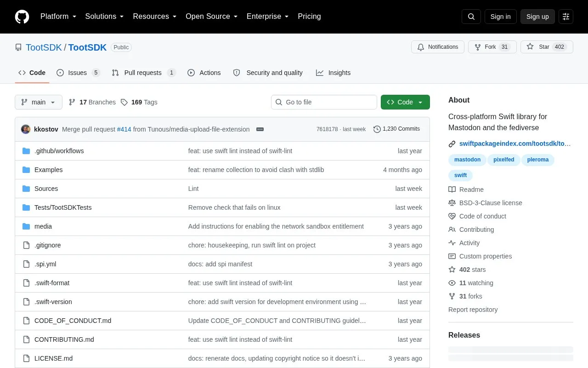
Task: Open the Tests/TootSDKTests folder
Action: 63,207
